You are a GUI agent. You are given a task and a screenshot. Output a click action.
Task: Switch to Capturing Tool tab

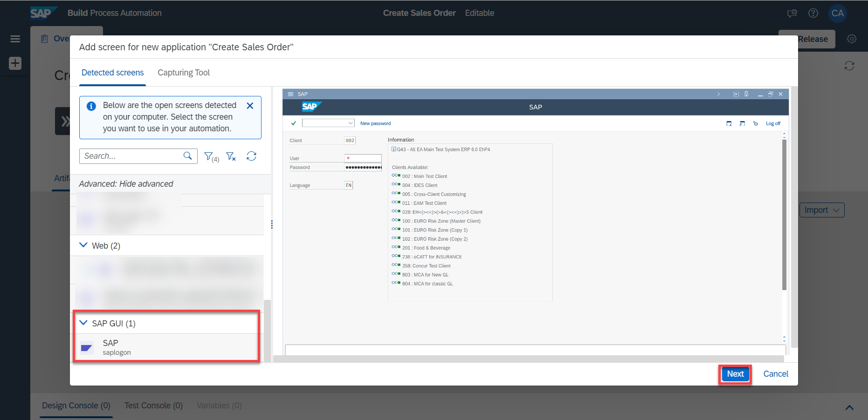(x=184, y=73)
